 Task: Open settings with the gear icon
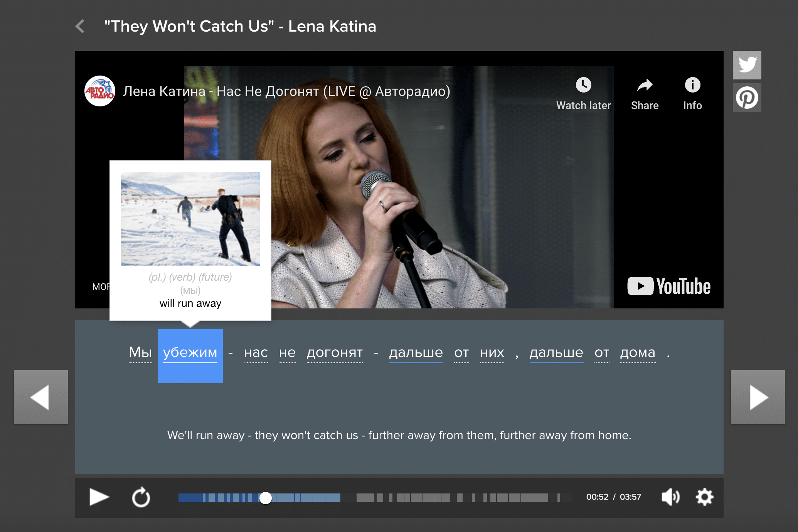(x=704, y=497)
